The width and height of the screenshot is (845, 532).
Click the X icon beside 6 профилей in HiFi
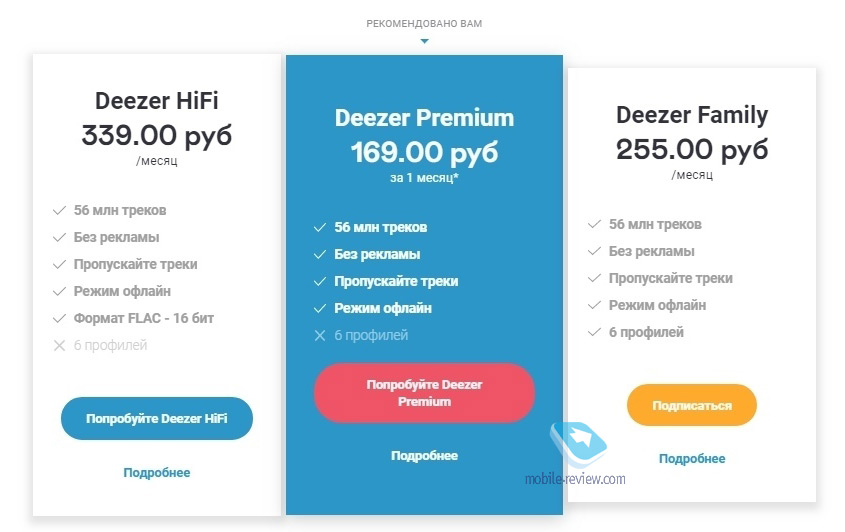click(59, 346)
